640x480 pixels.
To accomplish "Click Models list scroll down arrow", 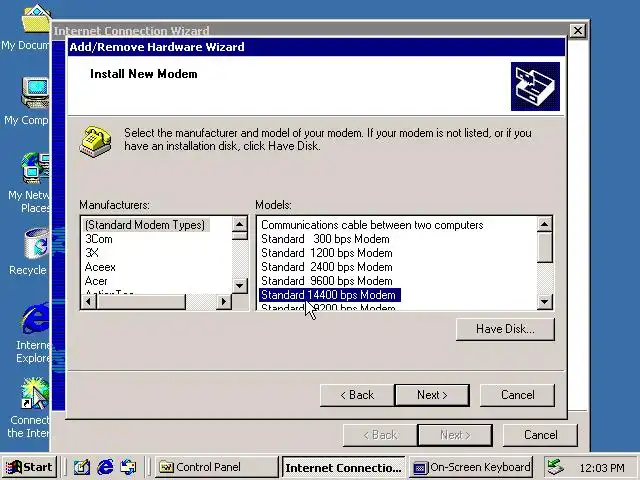I will [545, 302].
